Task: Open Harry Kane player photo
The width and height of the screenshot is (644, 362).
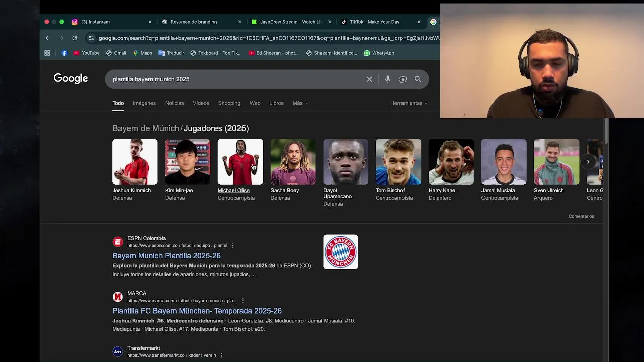Action: click(x=451, y=162)
